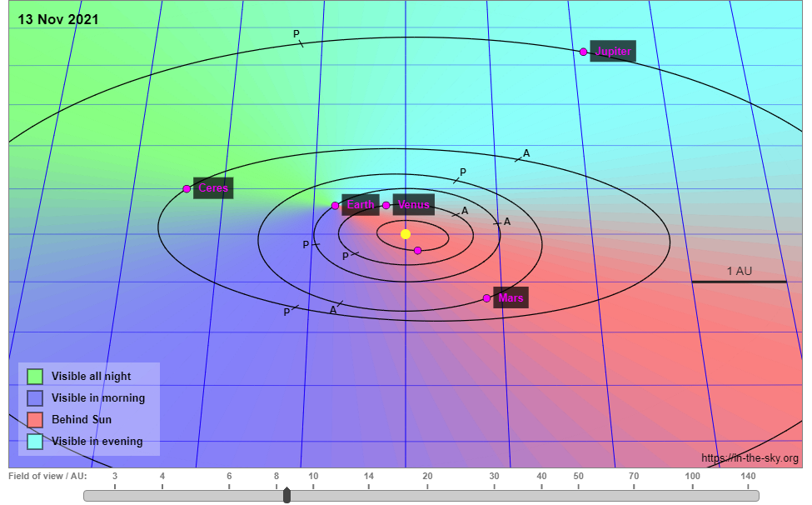Select the Venus label box

coord(413,205)
